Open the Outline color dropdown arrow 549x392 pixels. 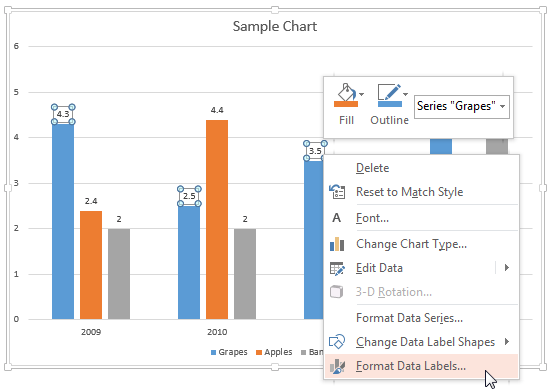405,94
